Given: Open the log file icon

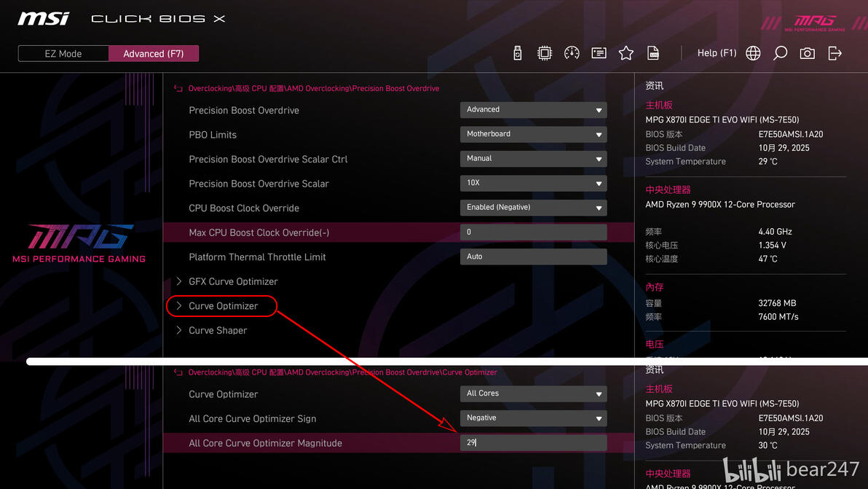Looking at the screenshot, I should 653,53.
